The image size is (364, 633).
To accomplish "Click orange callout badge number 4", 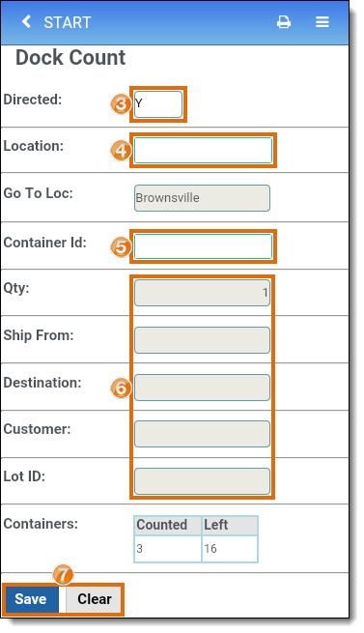I will pos(121,151).
